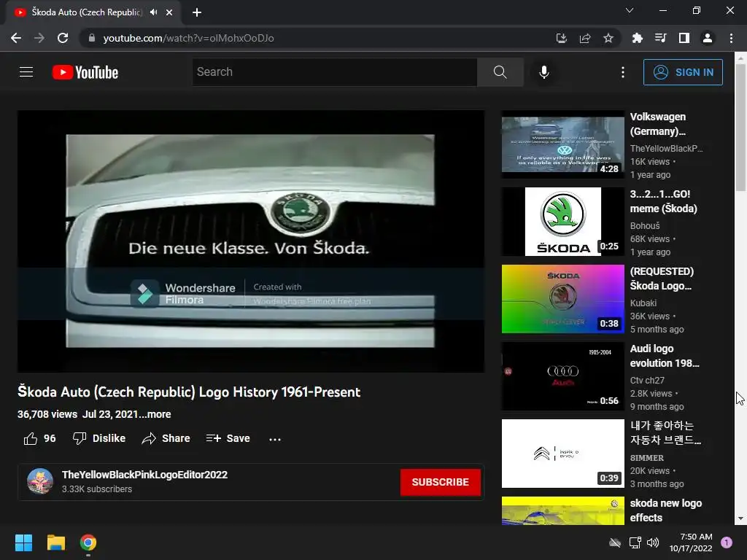Click the video player to pause
This screenshot has width=747, height=560.
[x=251, y=241]
